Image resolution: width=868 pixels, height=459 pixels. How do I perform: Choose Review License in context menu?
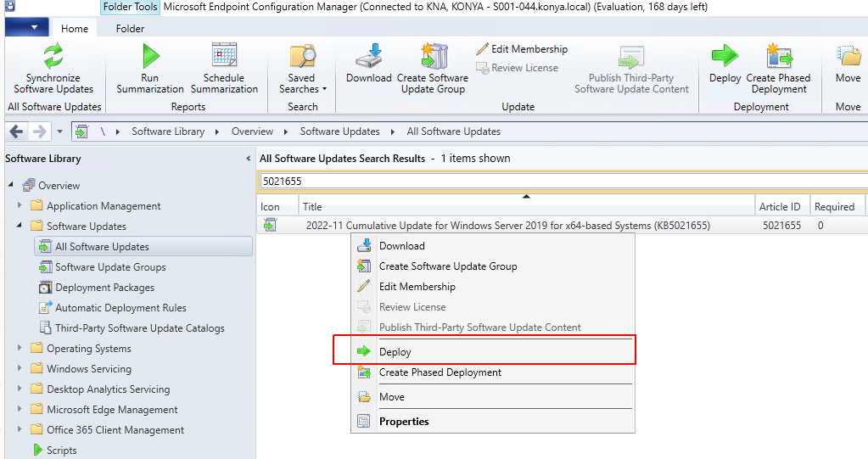(x=493, y=307)
